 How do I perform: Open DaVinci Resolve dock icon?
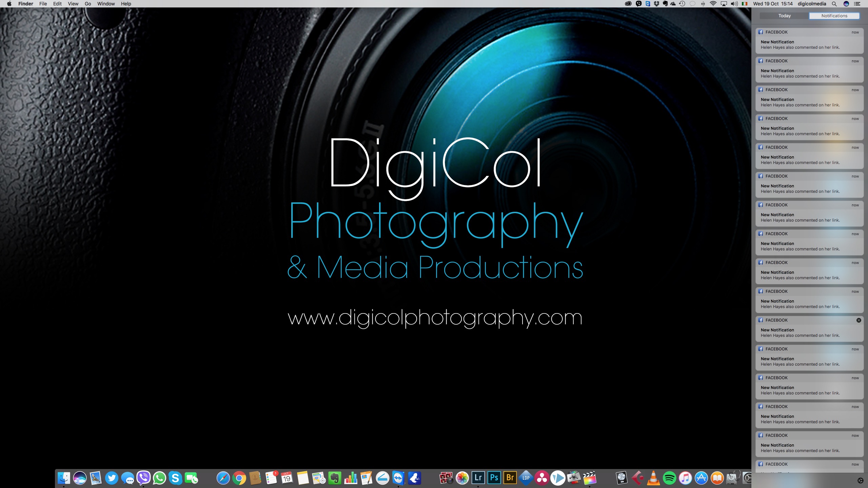coord(542,478)
